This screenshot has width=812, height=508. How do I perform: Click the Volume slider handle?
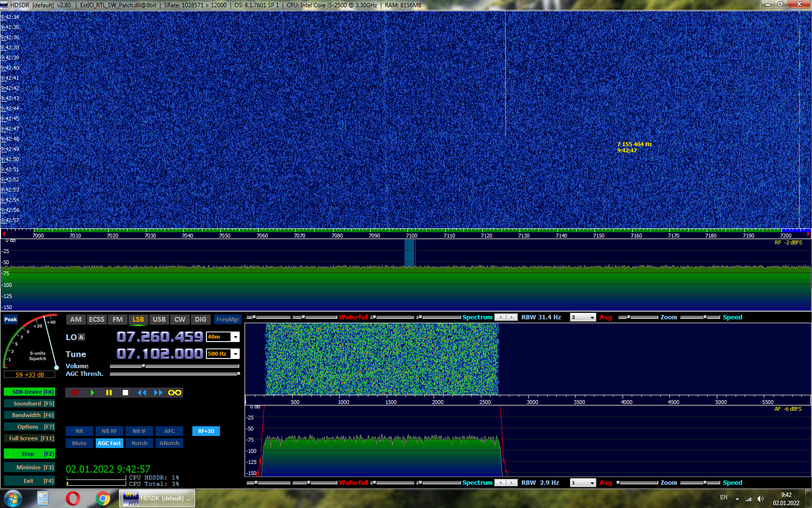point(143,366)
